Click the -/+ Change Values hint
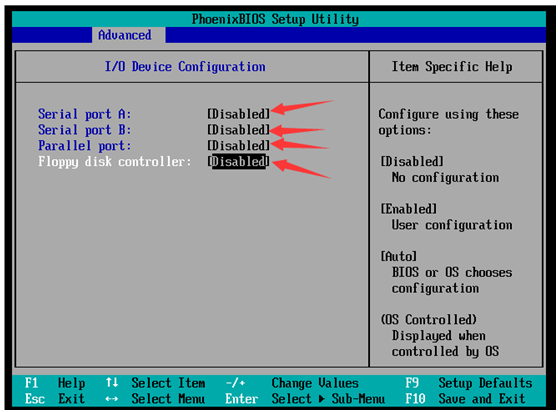The height and width of the screenshot is (412, 558). click(x=292, y=383)
